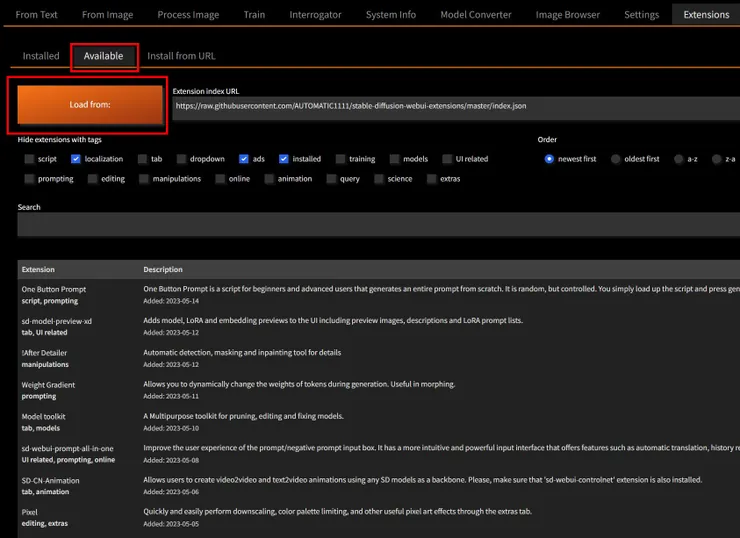Click the extension Search field
740x538 pixels.
[x=378, y=224]
